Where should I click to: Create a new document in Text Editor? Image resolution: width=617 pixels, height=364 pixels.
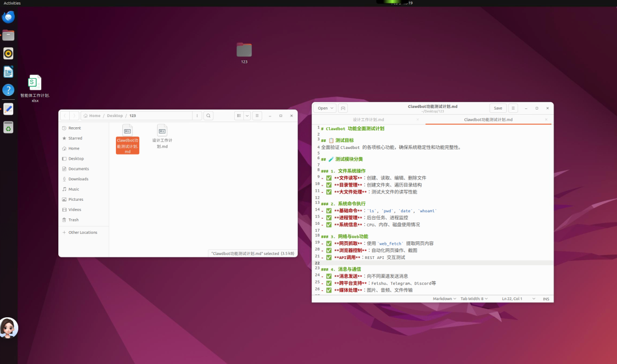(x=343, y=108)
